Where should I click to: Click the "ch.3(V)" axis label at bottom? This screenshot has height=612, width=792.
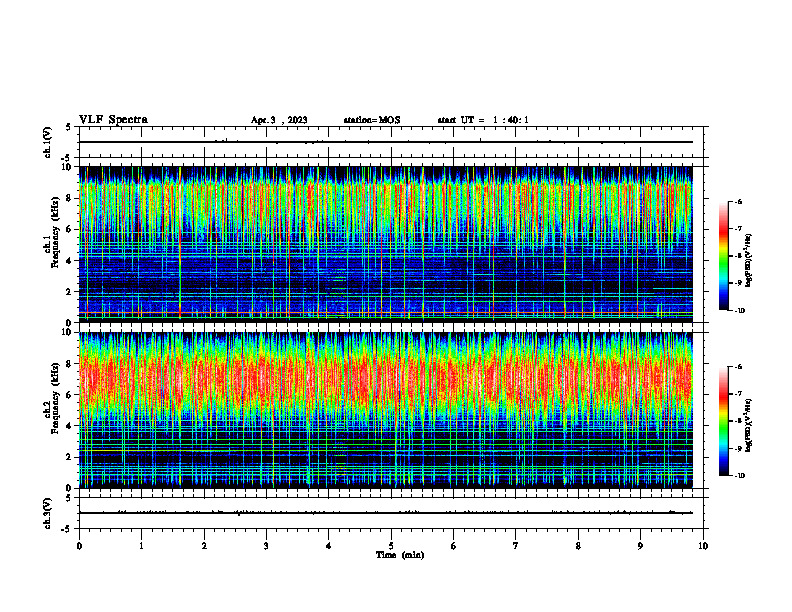(48, 513)
